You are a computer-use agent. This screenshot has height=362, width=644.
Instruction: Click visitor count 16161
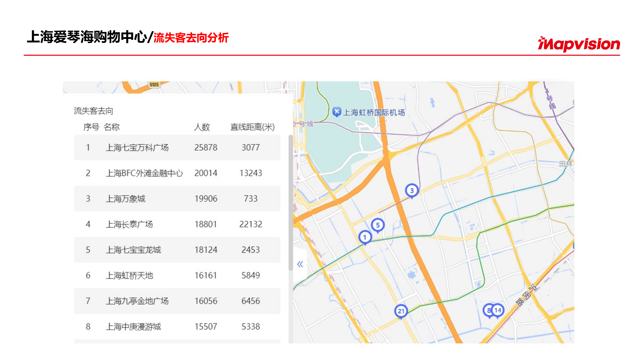206,275
